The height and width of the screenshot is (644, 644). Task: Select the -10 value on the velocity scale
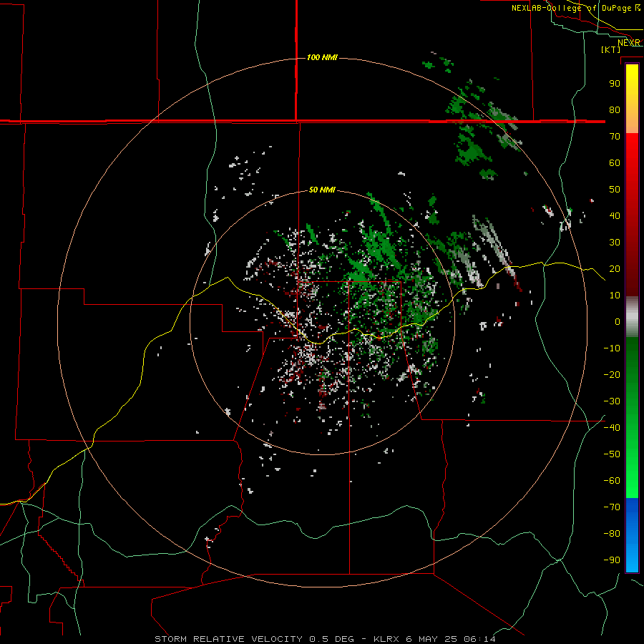pos(612,348)
